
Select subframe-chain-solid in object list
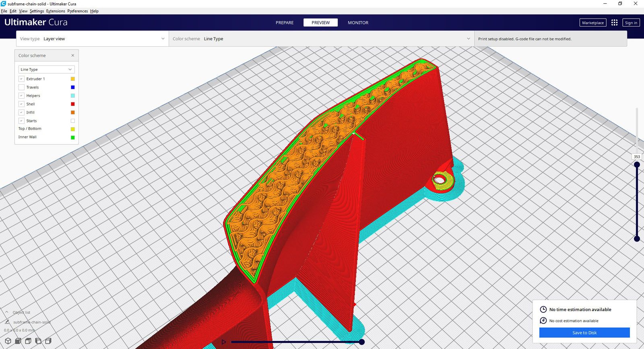[x=32, y=322]
